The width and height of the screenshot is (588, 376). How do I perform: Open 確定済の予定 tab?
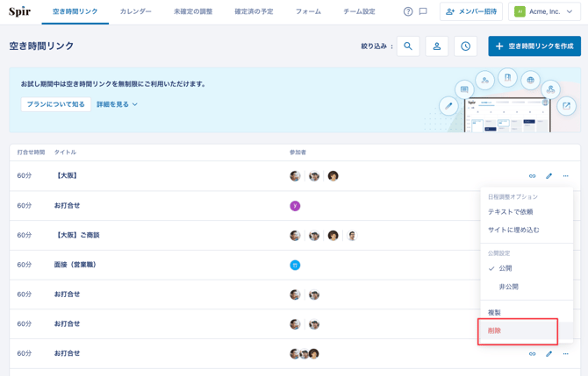(254, 12)
